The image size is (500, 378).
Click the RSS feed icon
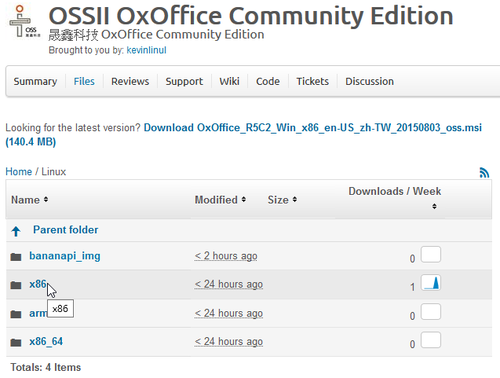484,172
